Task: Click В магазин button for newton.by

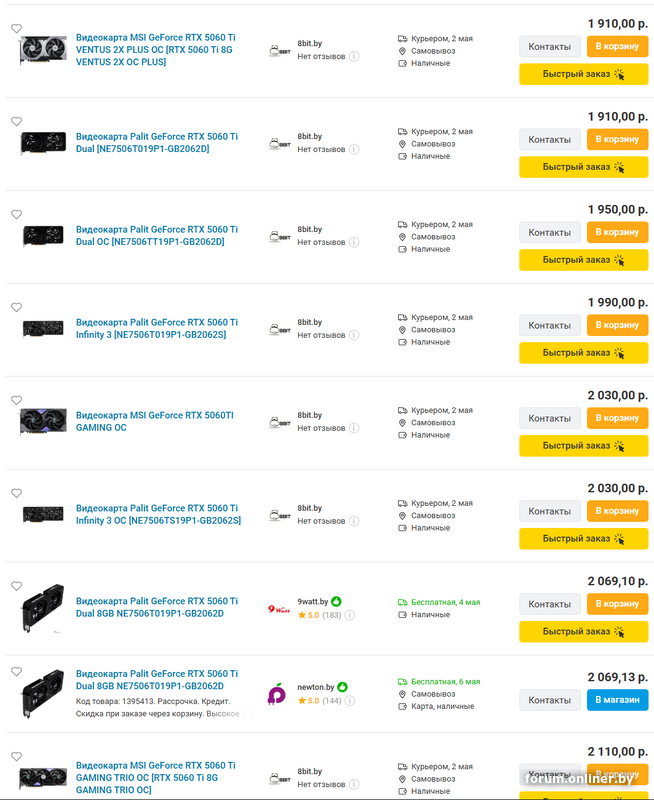Action: click(x=617, y=700)
